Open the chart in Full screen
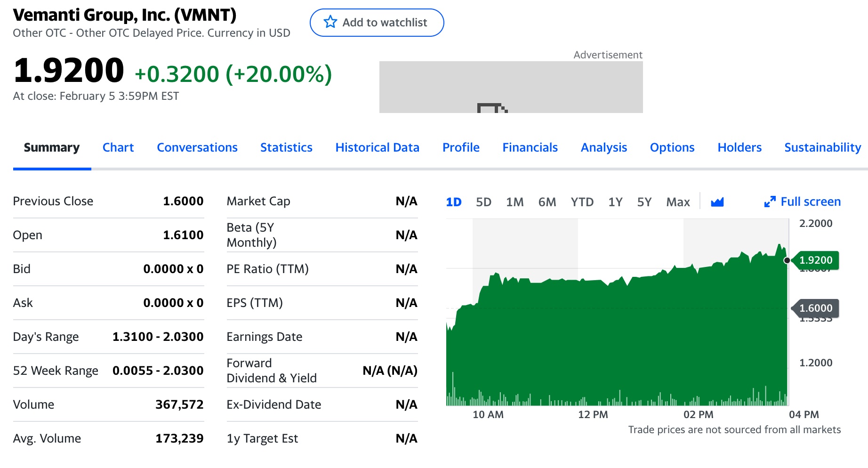 click(803, 202)
